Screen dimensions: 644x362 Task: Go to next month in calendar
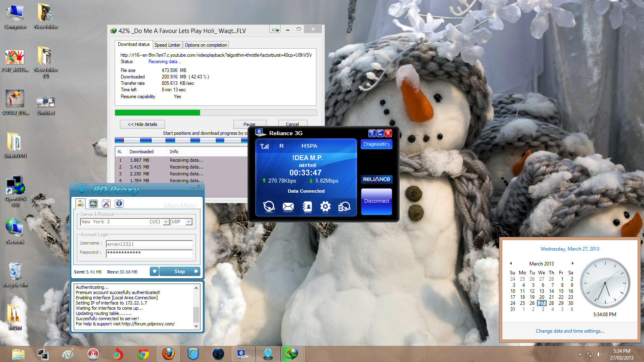tap(572, 263)
